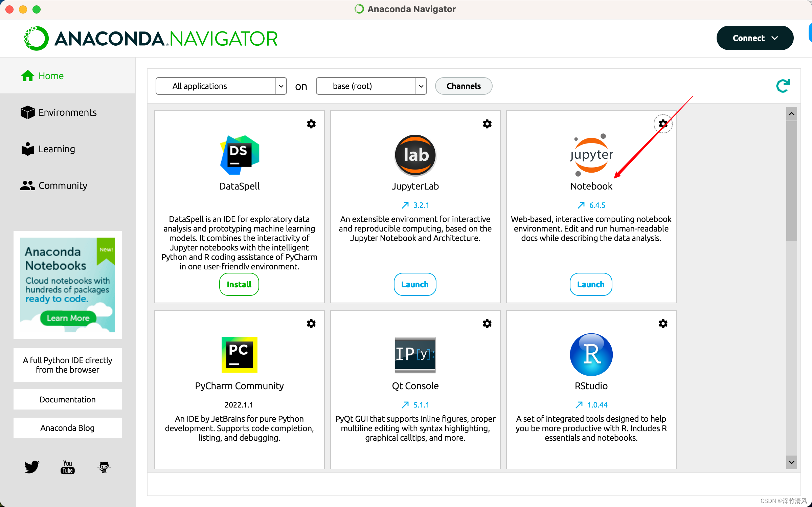The width and height of the screenshot is (812, 507).
Task: Open the Community tab
Action: 63,185
